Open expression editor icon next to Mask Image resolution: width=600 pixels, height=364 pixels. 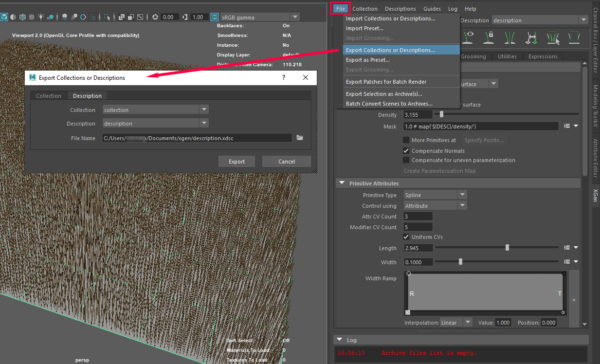pyautogui.click(x=566, y=127)
